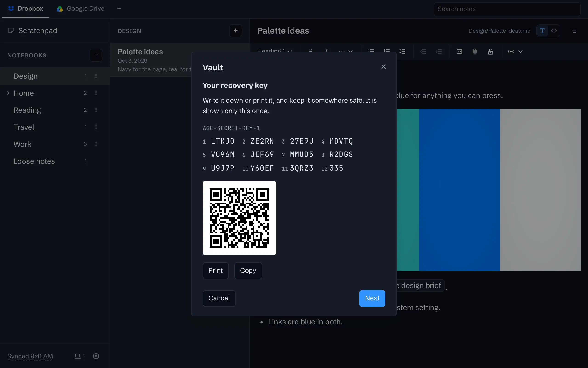The width and height of the screenshot is (588, 368).
Task: Open settings gear in sidebar footer
Action: [x=96, y=356]
